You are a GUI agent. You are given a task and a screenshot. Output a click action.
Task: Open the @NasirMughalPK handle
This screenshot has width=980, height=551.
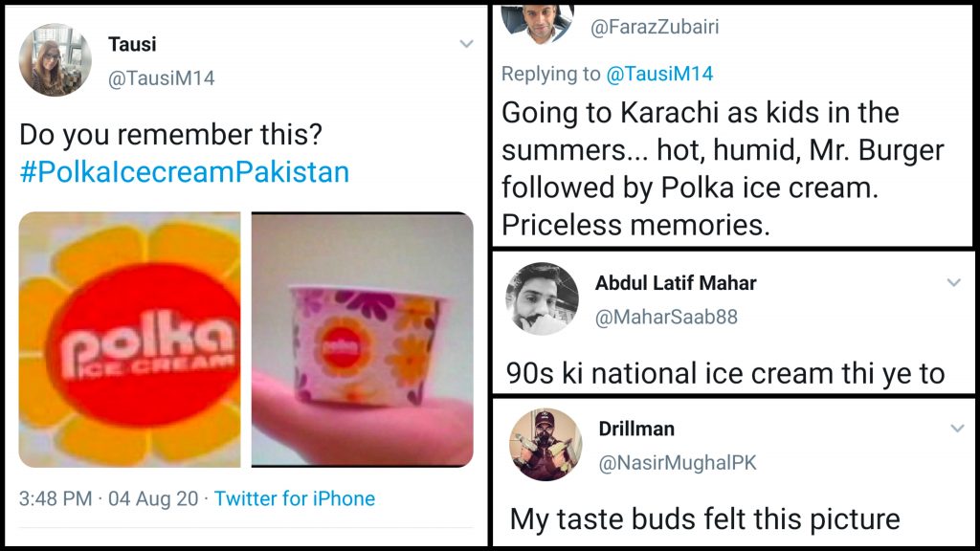677,463
